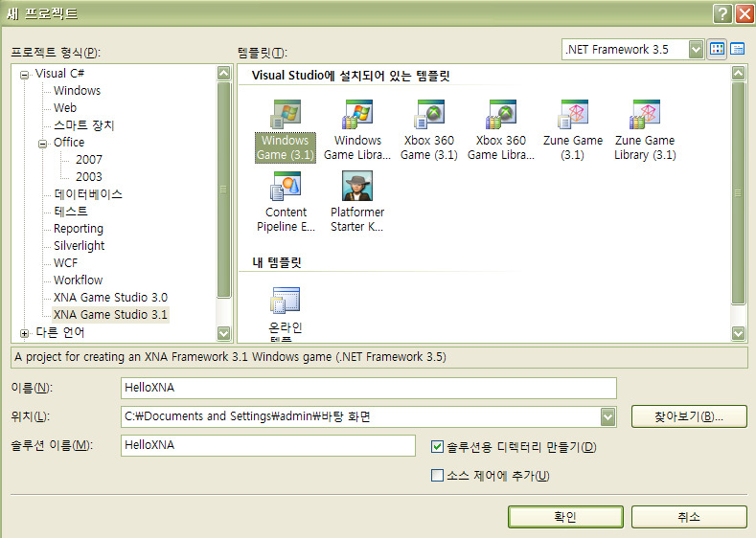Select smart device project type

[84, 125]
